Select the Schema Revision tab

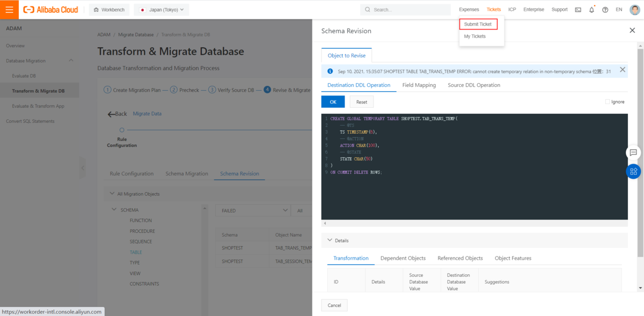(x=239, y=174)
